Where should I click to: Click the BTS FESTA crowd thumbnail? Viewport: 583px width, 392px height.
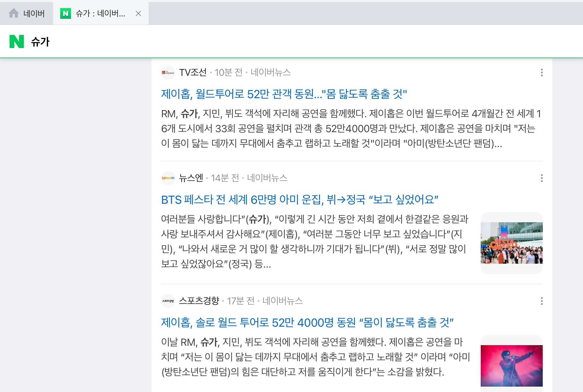(x=512, y=243)
